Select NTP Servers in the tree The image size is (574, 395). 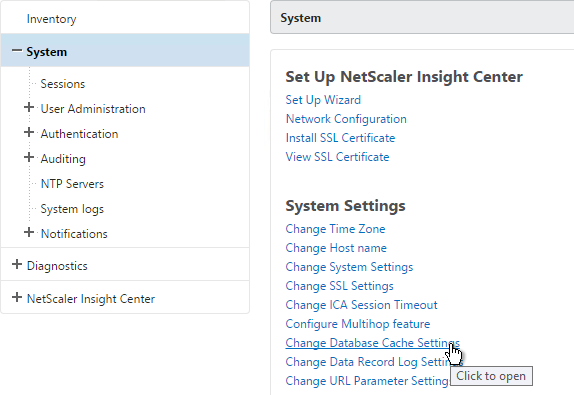pos(72,184)
